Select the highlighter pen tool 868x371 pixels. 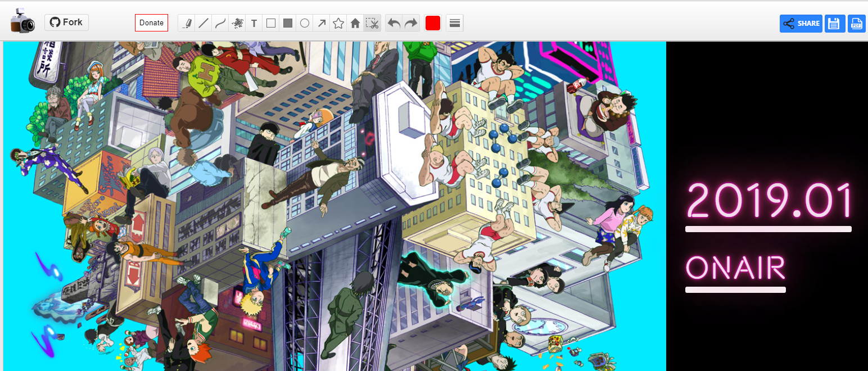click(x=187, y=23)
